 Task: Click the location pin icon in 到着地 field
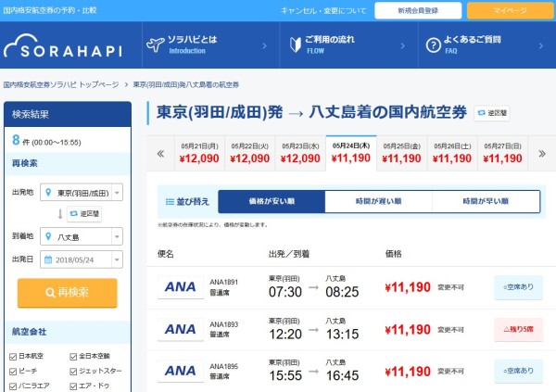48,236
